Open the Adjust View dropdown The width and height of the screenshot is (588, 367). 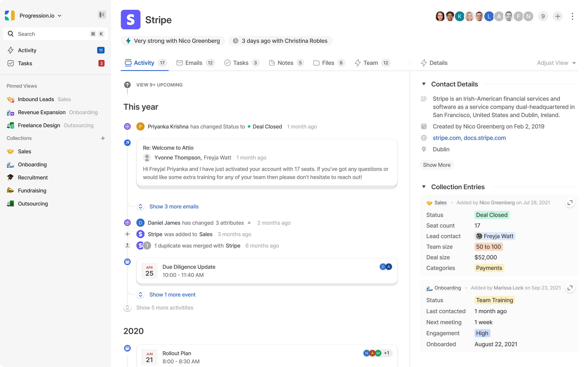pos(556,63)
